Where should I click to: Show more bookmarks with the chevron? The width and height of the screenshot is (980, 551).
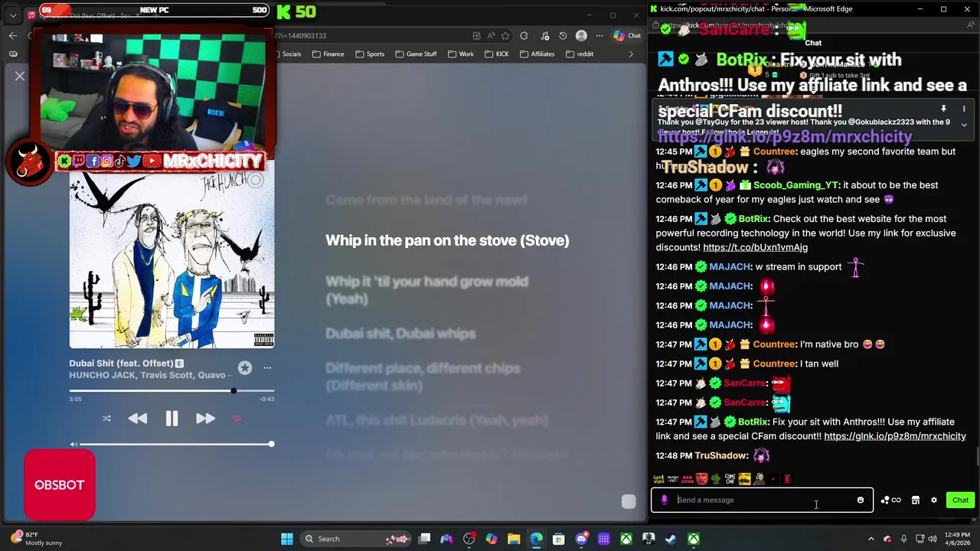coord(631,54)
